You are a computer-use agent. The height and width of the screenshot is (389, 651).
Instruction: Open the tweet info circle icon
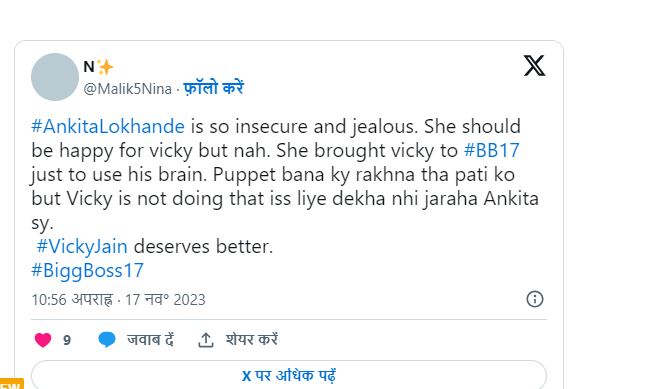535,299
